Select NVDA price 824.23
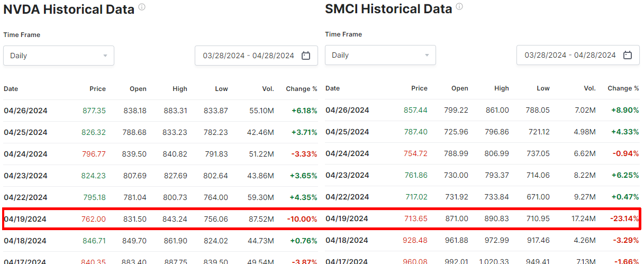The width and height of the screenshot is (644, 264). 94,176
